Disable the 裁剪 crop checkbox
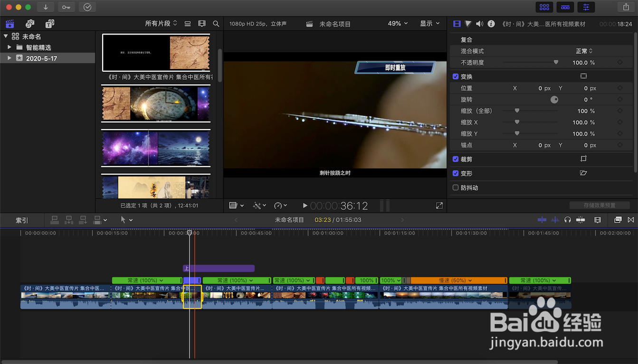 pos(456,159)
